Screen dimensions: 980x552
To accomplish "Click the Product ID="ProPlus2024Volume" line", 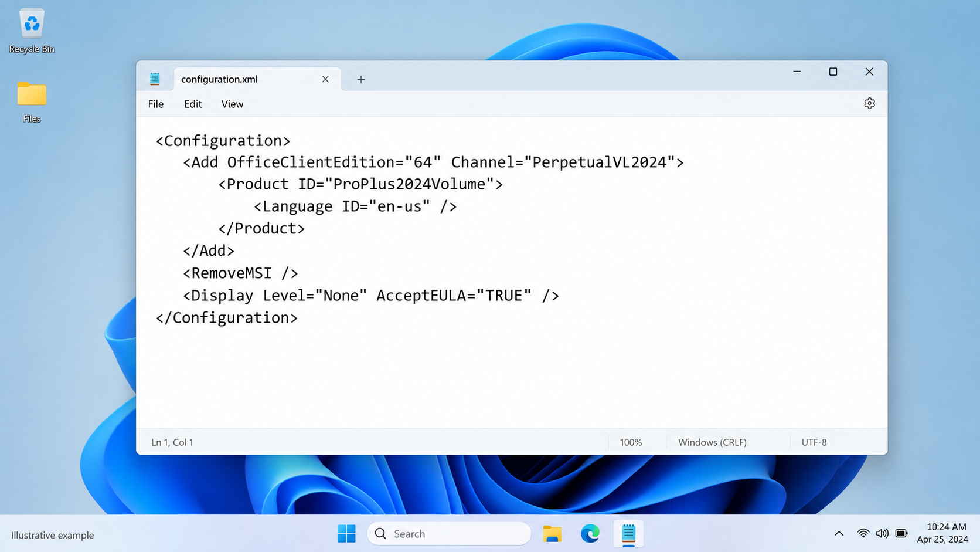I will pyautogui.click(x=360, y=184).
